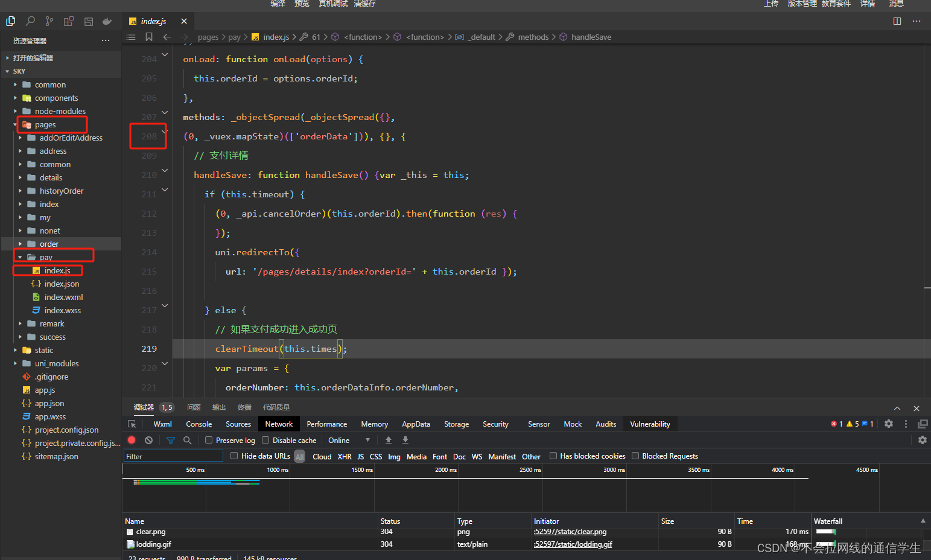Open the static/lodding.gif initiator link
This screenshot has width=931, height=560.
[x=573, y=544]
